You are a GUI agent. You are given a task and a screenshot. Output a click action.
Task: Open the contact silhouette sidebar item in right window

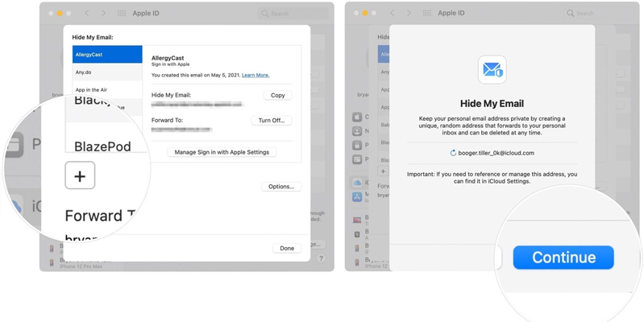pos(357,131)
